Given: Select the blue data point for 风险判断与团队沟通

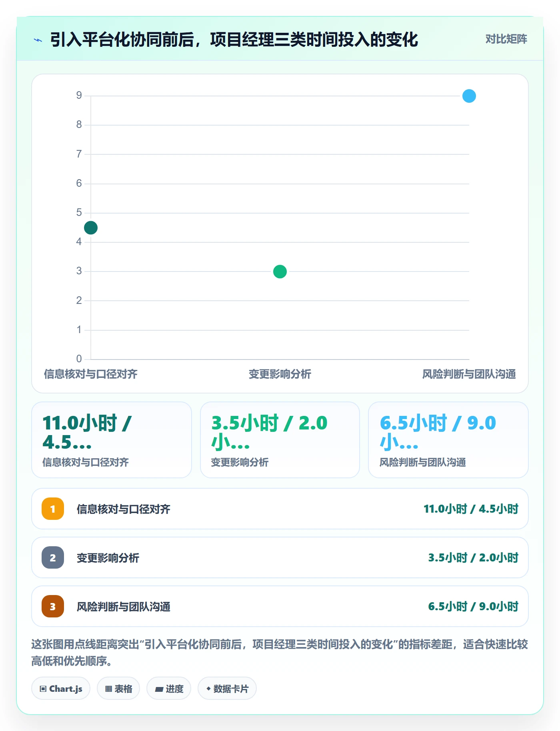Looking at the screenshot, I should [469, 96].
